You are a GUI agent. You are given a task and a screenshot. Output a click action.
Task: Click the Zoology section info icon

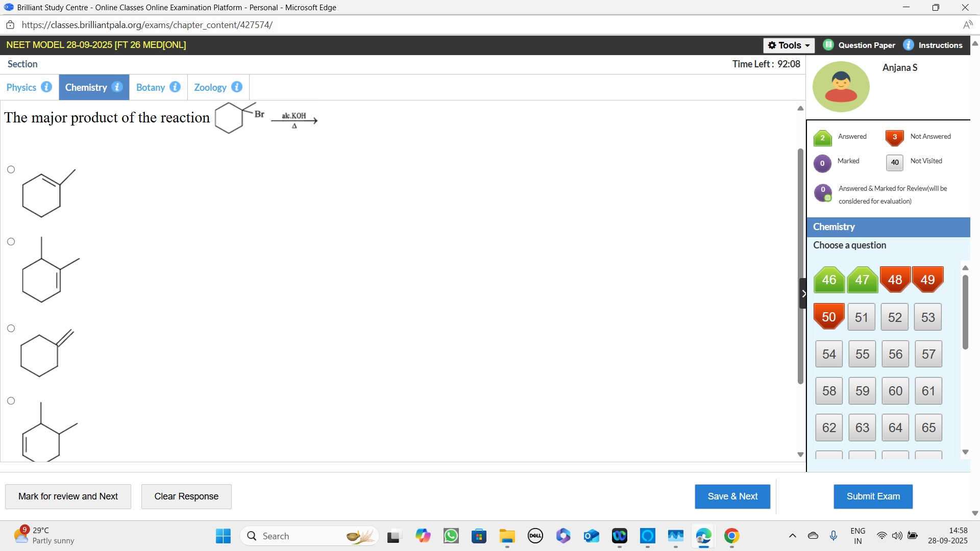[x=237, y=87]
